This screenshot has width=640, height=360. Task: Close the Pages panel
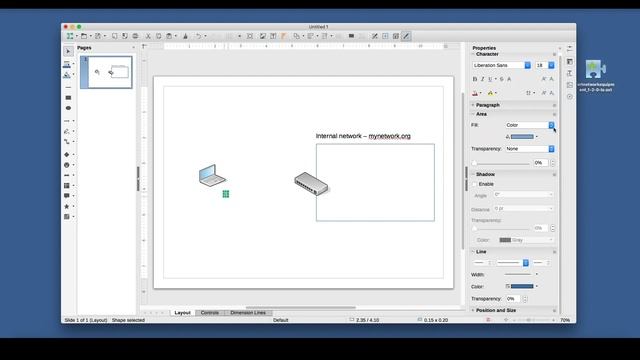coord(133,48)
